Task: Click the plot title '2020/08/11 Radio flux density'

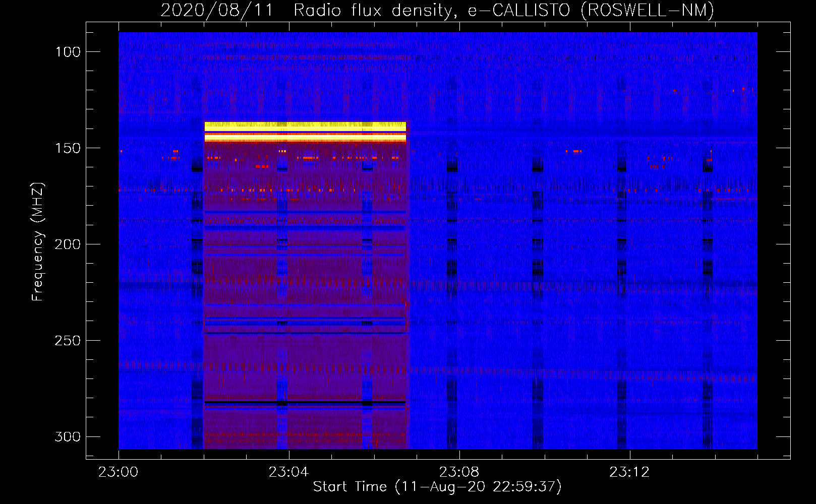Action: 307,10
